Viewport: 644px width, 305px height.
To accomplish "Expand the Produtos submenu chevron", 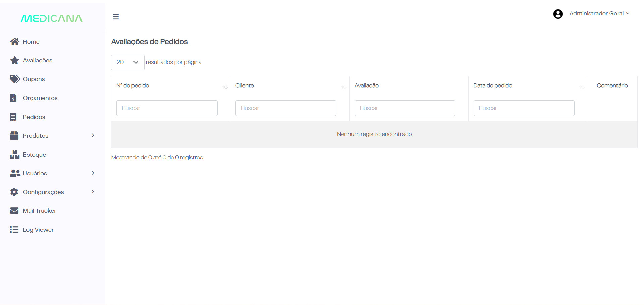I will 93,135.
